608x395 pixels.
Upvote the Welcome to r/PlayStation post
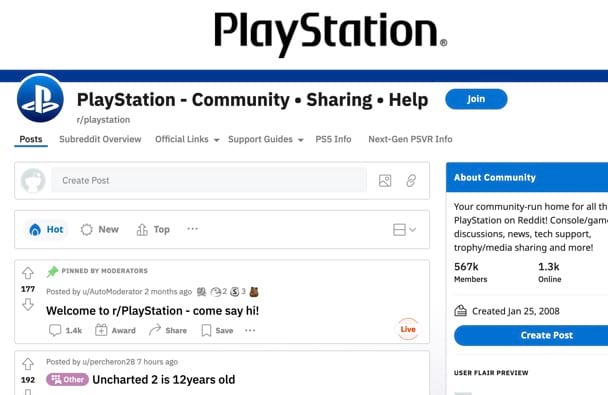point(28,273)
